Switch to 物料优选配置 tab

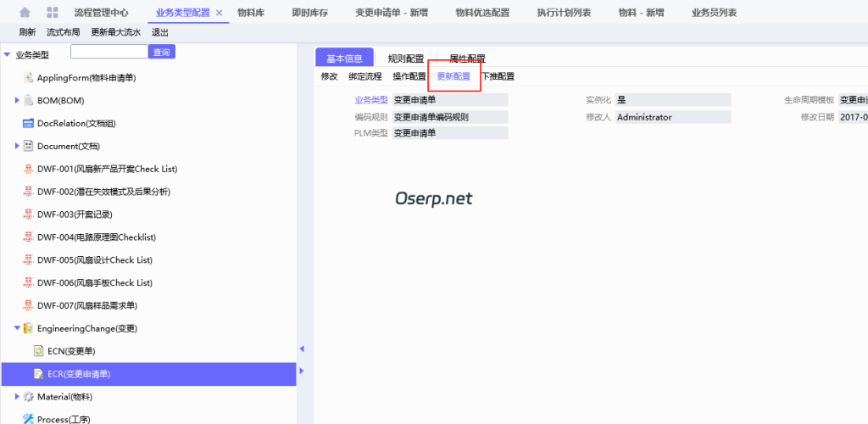pyautogui.click(x=482, y=13)
